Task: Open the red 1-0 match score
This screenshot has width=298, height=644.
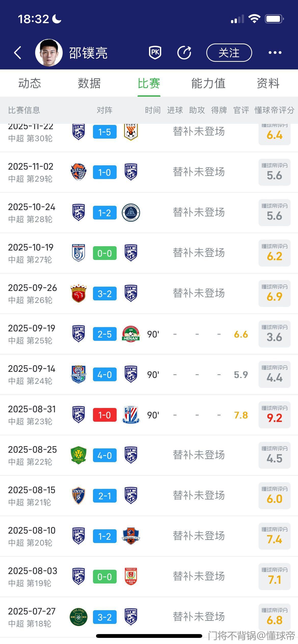Action: point(105,415)
